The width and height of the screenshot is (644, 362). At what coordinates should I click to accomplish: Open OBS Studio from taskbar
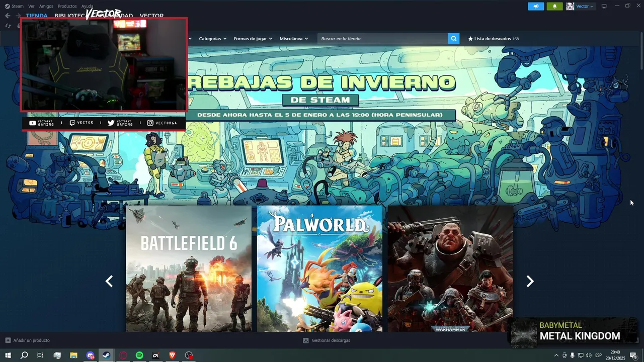(189, 355)
